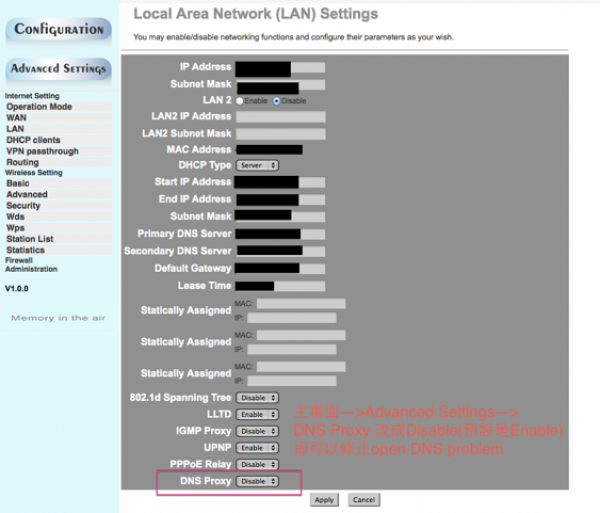Image resolution: width=600 pixels, height=513 pixels.
Task: Click the LAN2 Subnet Mask field
Action: point(280,133)
